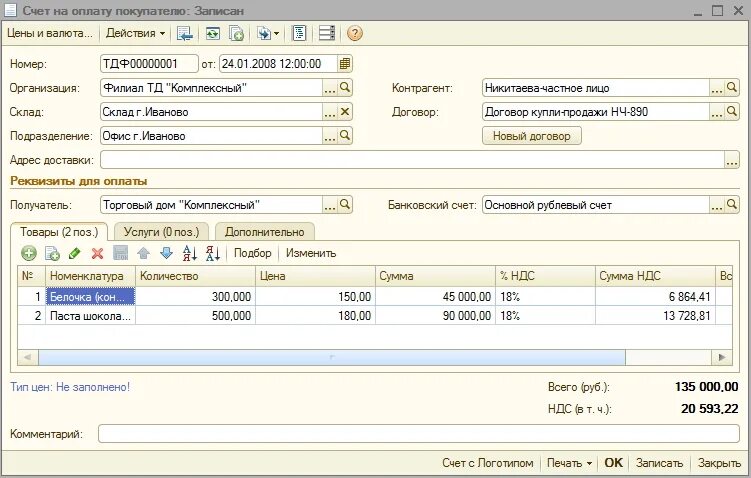This screenshot has height=478, width=751.
Task: Switch to the Услуги (0 поз.) tab
Action: [161, 232]
